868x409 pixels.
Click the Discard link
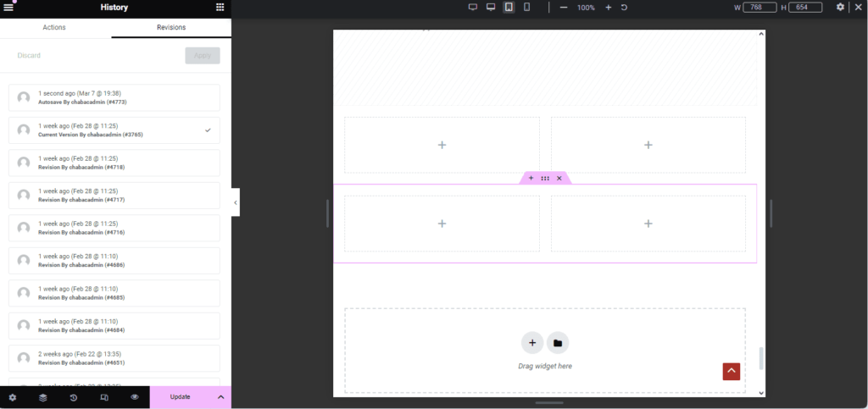pyautogui.click(x=29, y=56)
